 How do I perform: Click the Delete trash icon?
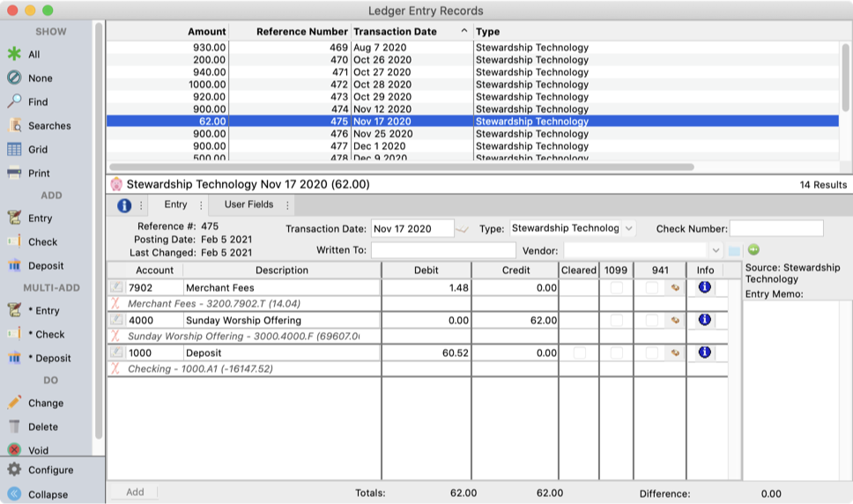14,426
